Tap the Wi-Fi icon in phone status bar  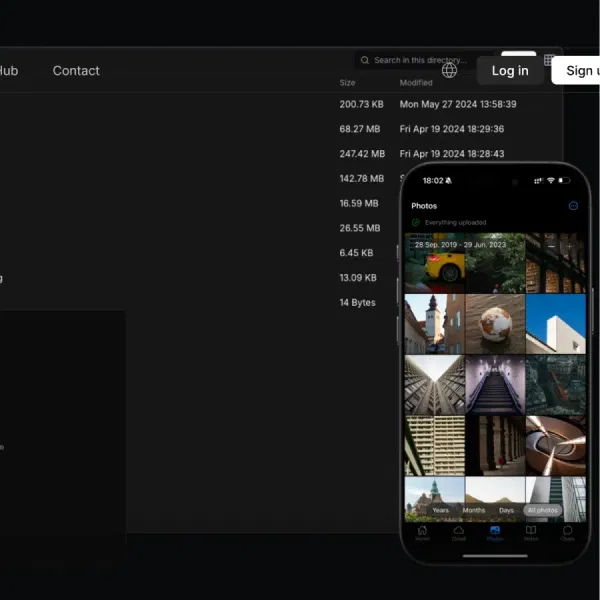[x=551, y=180]
